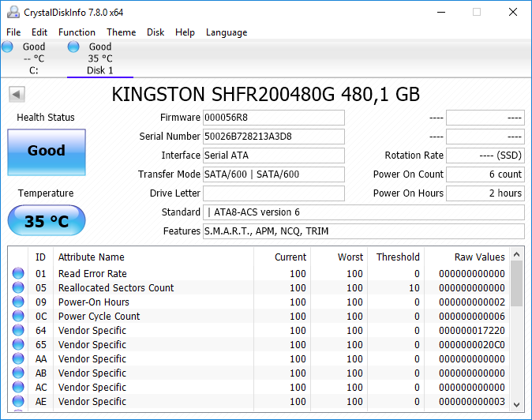Click raw value 000000017220
Viewport: 532px width, 420px height.
tap(472, 331)
